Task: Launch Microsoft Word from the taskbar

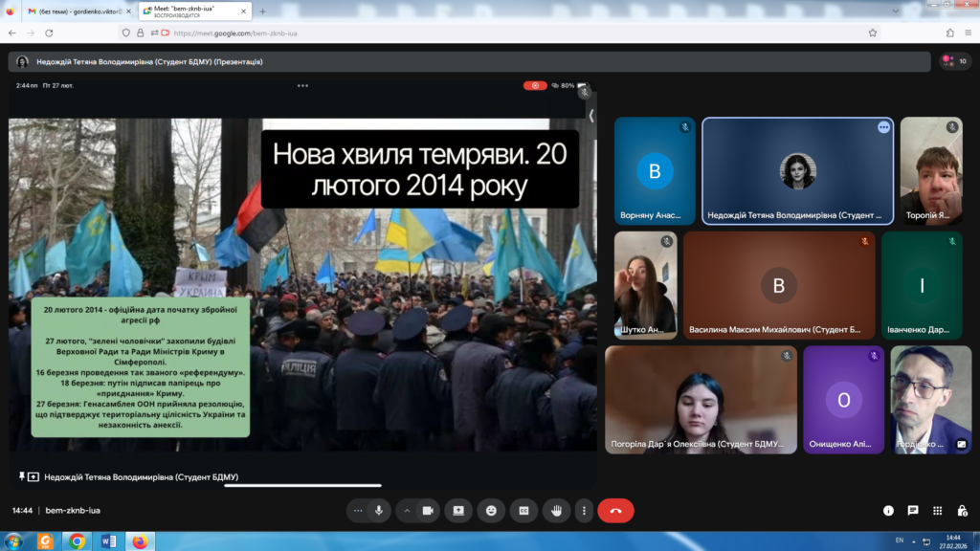Action: 108,540
